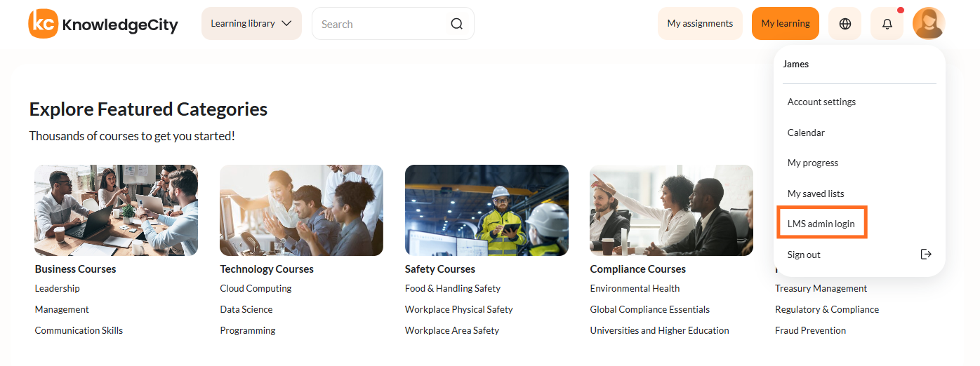
Task: Open My assignments
Action: [700, 24]
